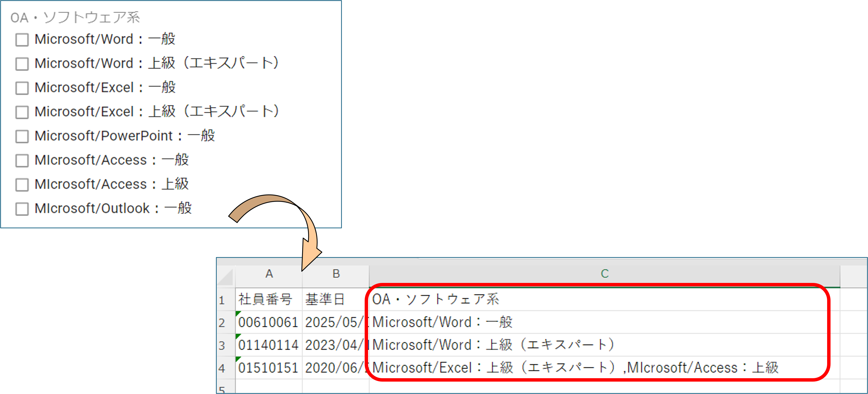Click the Select All corner of the sheet

pos(226,274)
